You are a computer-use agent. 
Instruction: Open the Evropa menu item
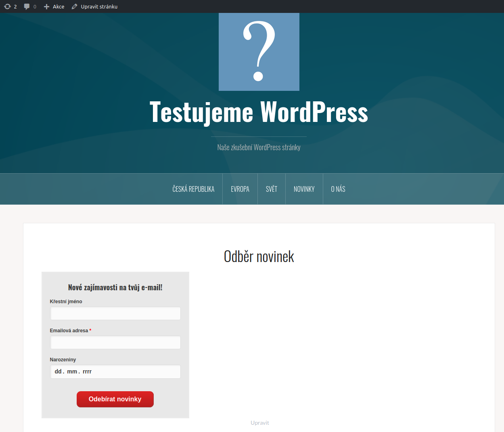(240, 189)
